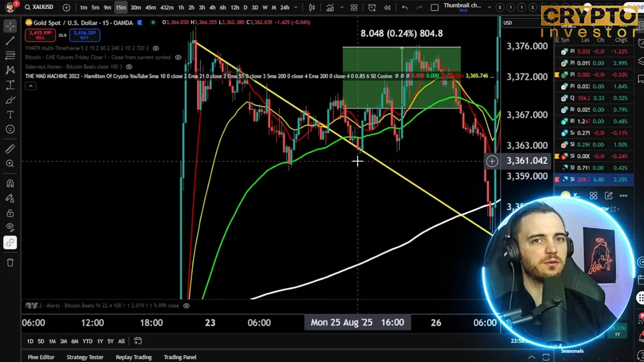Maximize the bottom panel square icon
The width and height of the screenshot is (644, 362).
point(546,357)
